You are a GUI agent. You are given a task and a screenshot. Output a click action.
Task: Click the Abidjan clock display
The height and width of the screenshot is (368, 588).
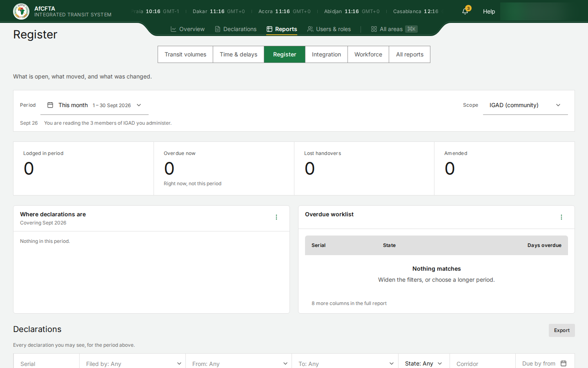click(352, 11)
